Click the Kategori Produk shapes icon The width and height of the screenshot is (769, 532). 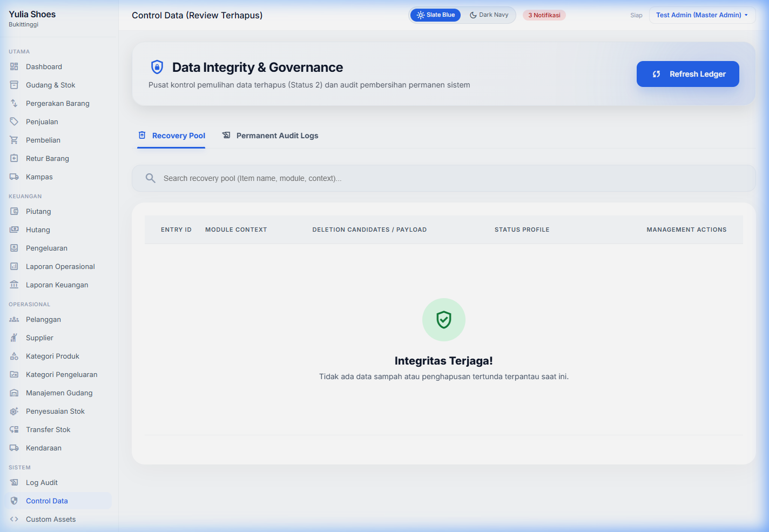pos(14,356)
